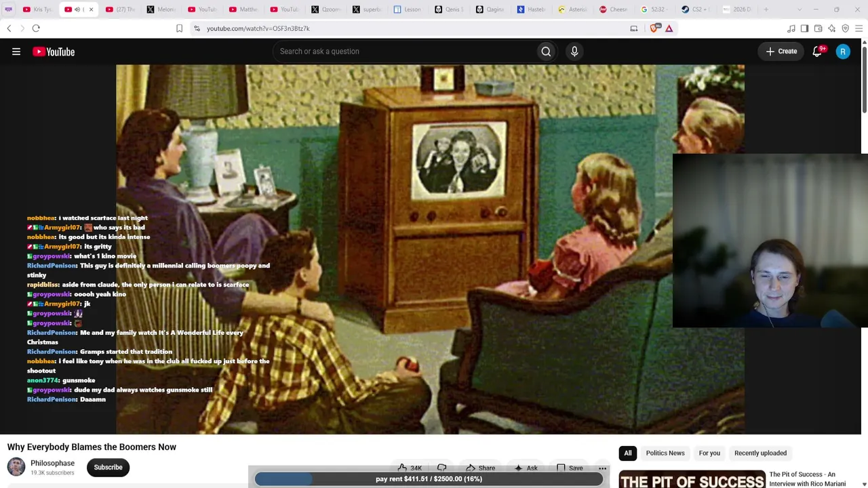Image resolution: width=868 pixels, height=488 pixels.
Task: Like the video with 34K likes
Action: [x=410, y=468]
